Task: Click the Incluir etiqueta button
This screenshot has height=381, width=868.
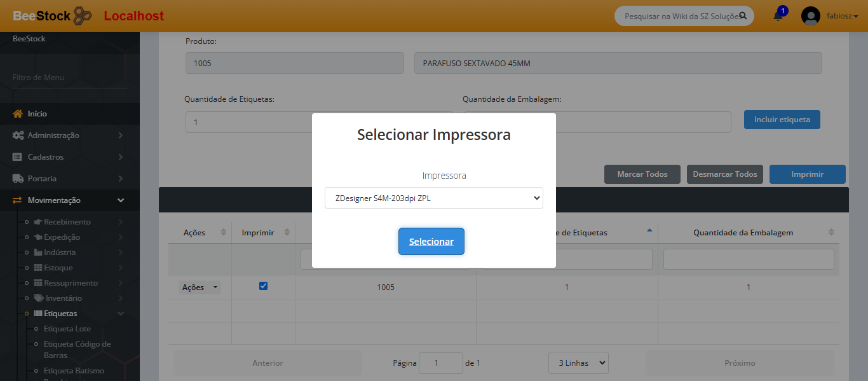Action: (782, 120)
